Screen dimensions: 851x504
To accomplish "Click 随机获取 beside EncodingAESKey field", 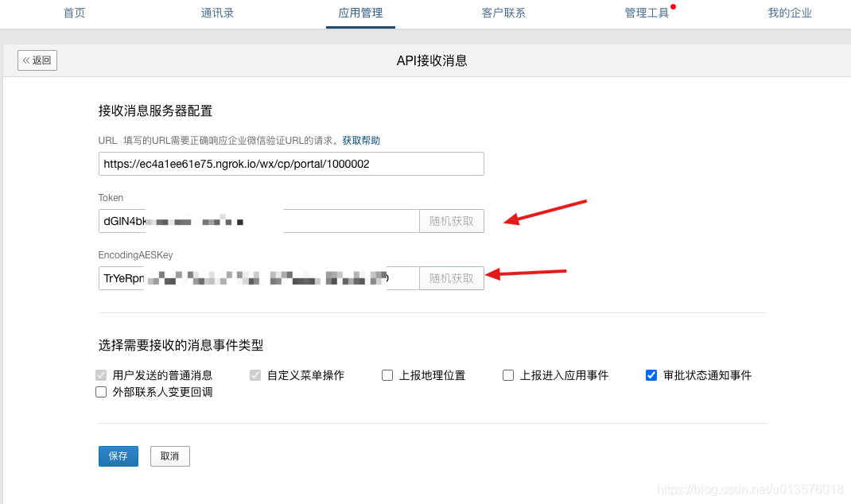I will [451, 277].
